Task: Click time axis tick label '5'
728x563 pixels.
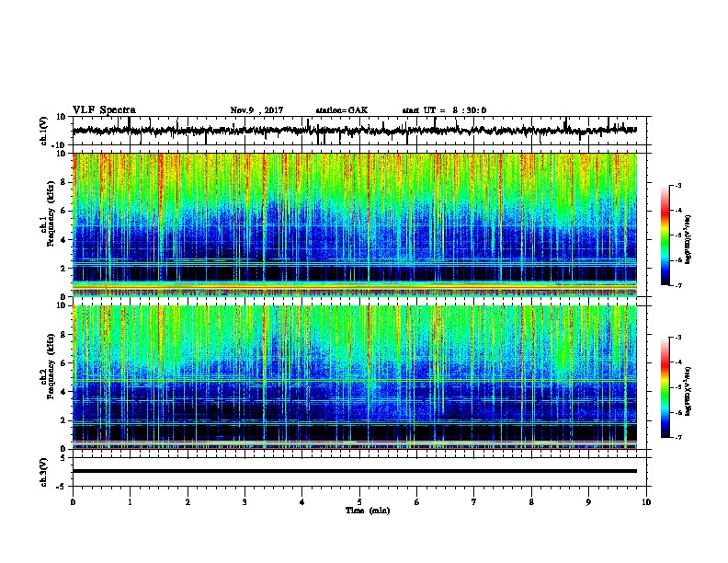Action: coord(359,502)
